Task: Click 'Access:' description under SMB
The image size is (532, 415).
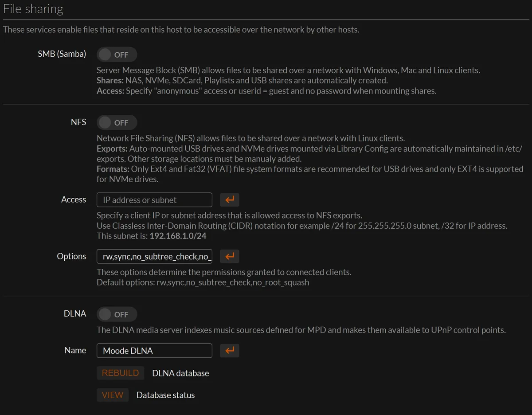Action: click(266, 91)
